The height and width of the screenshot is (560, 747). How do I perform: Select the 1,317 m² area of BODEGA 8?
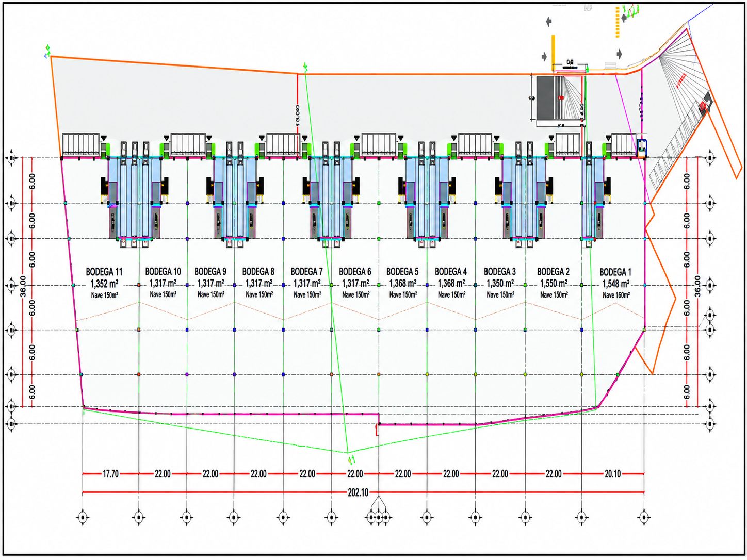click(x=259, y=283)
